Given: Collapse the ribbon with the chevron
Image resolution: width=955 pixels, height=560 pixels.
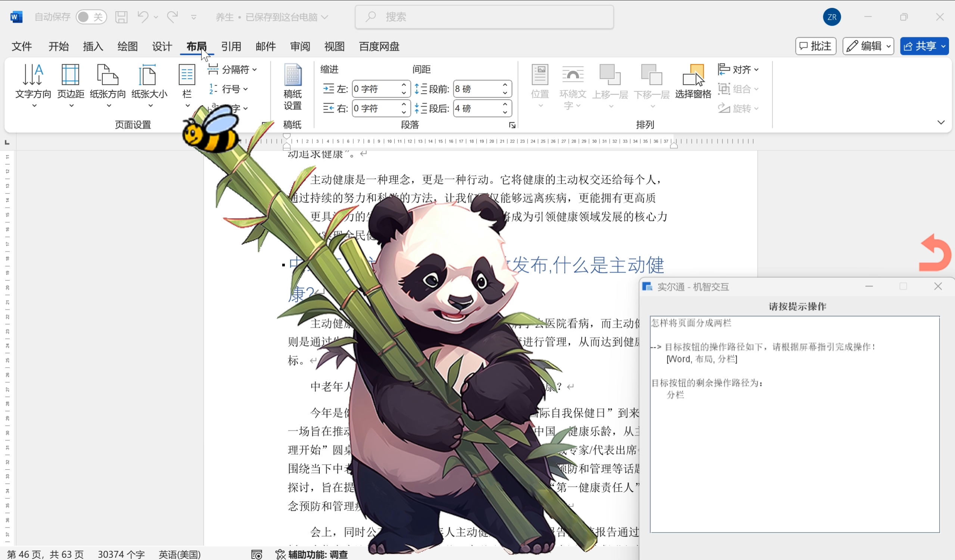Looking at the screenshot, I should tap(941, 122).
